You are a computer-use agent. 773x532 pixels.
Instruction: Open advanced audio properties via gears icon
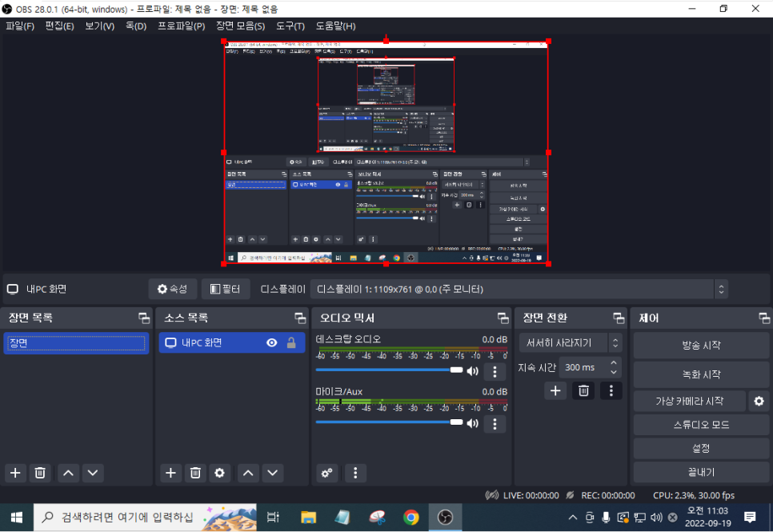click(326, 473)
